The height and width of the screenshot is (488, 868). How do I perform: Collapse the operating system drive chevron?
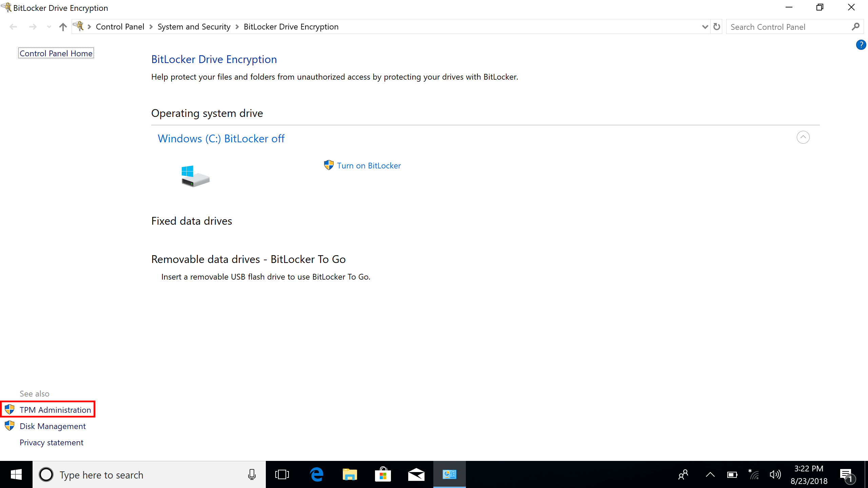coord(803,137)
